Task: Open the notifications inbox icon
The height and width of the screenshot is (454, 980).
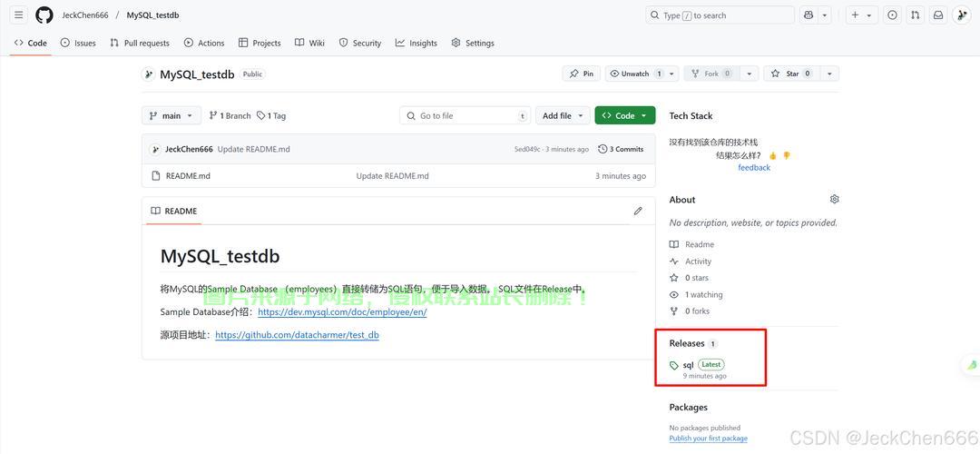Action: tap(938, 15)
